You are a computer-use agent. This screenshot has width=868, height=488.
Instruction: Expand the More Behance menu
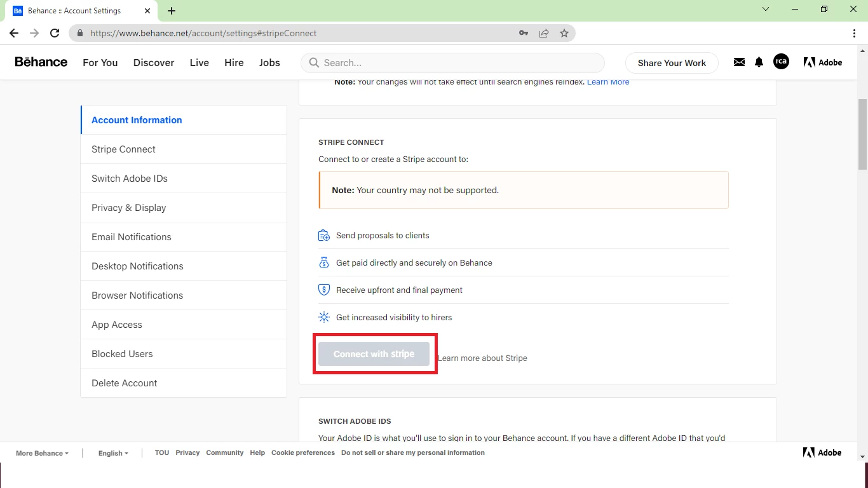point(42,453)
